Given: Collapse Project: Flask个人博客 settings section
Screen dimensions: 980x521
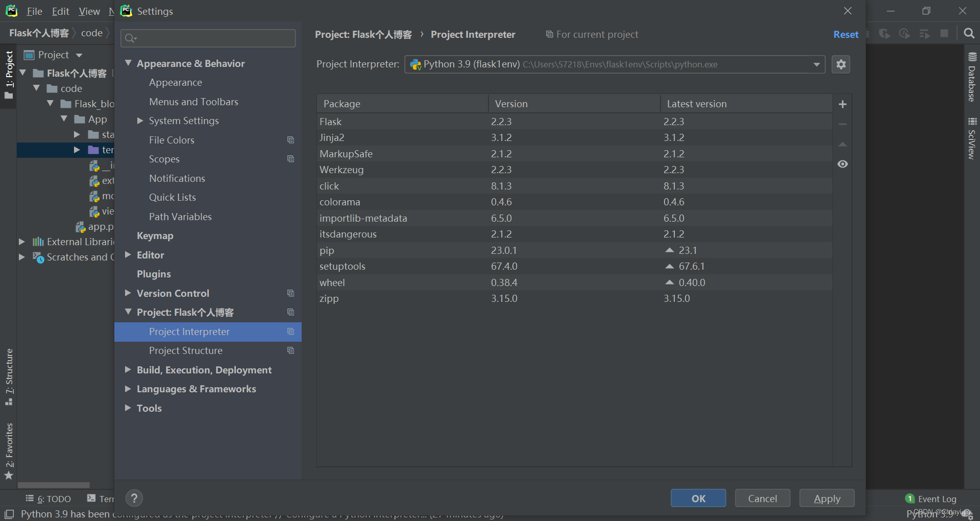Looking at the screenshot, I should (128, 312).
